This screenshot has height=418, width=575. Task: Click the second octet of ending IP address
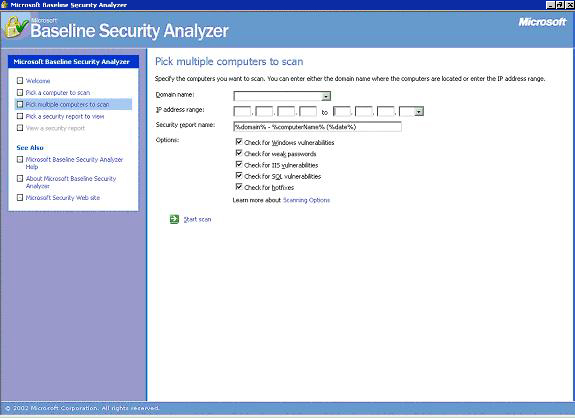tap(364, 111)
